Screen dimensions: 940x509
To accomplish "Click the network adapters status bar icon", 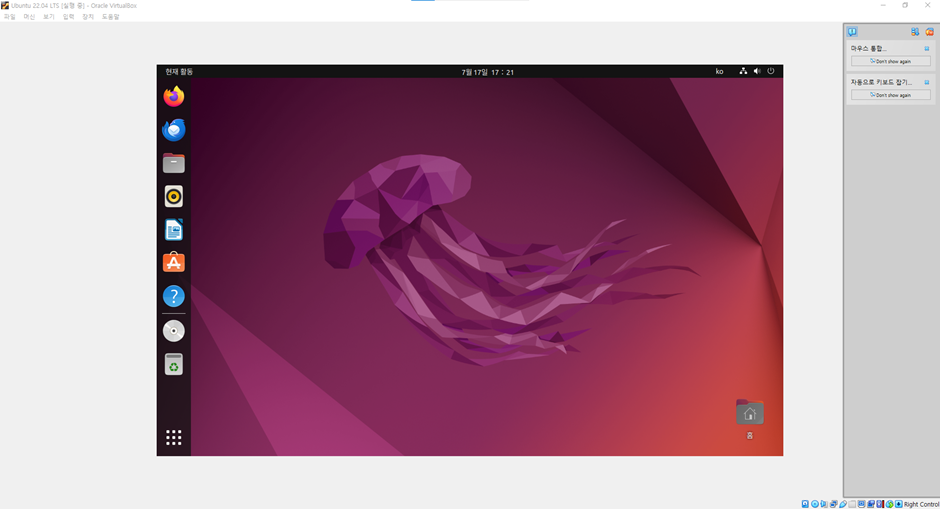I will coord(833,504).
